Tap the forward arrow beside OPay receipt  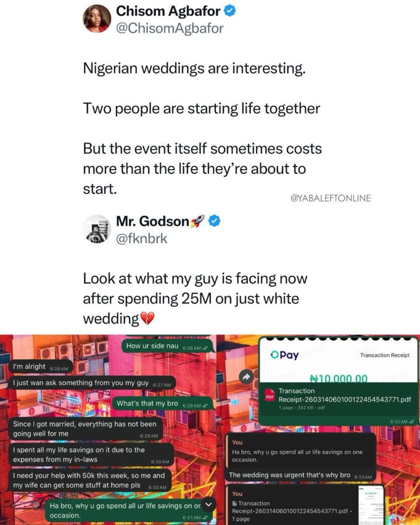click(246, 377)
